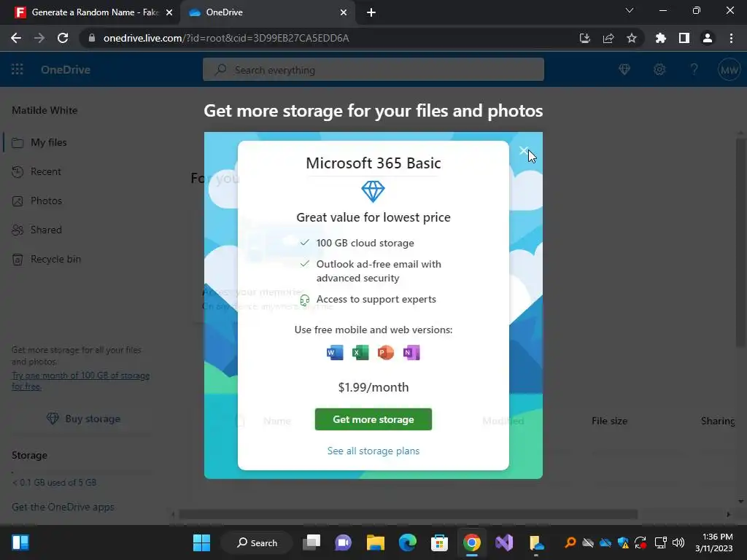Open File Explorer from taskbar
747x560 pixels.
[376, 542]
